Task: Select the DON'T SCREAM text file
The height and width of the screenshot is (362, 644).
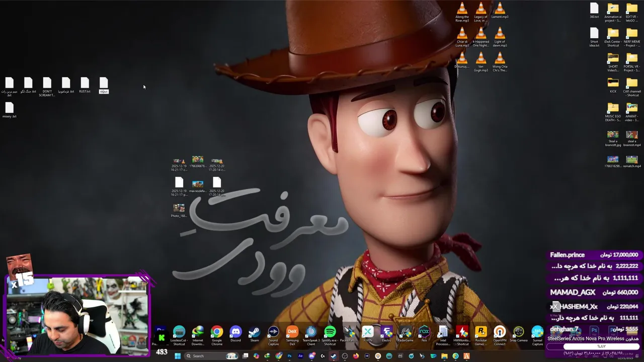Action: click(x=47, y=87)
